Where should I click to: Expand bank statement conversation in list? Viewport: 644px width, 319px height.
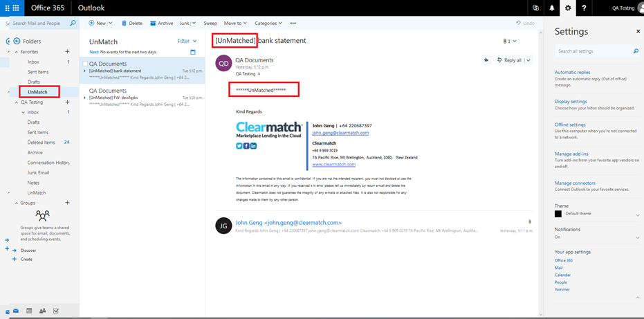pos(84,71)
